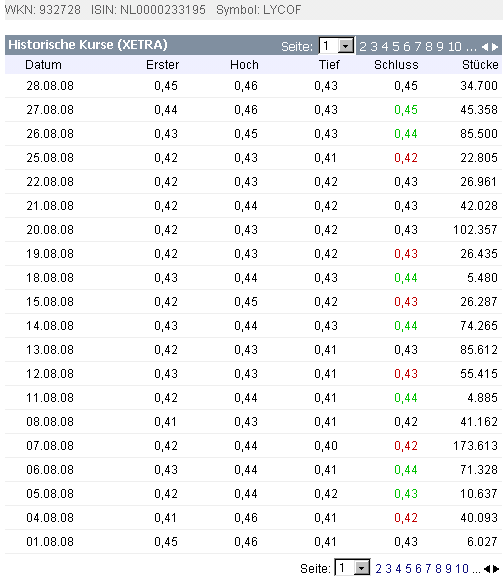Click the volume value 6.027
The image size is (503, 581).
[x=482, y=542]
